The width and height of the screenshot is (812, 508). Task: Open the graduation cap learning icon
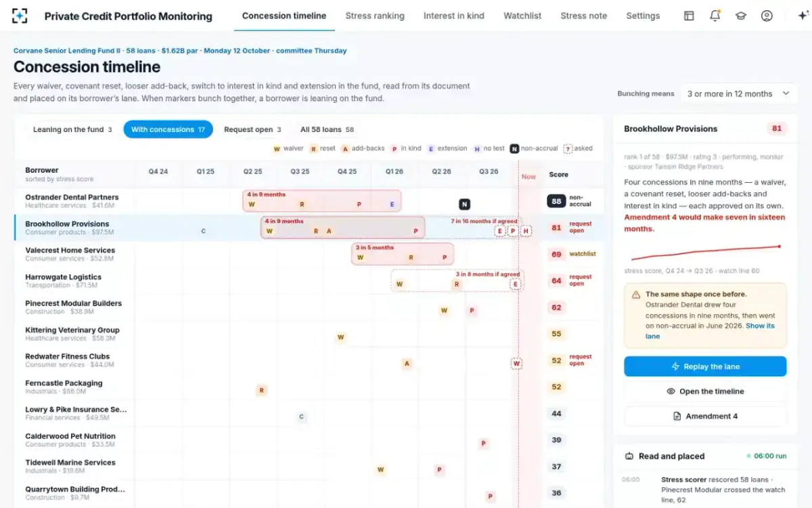741,16
